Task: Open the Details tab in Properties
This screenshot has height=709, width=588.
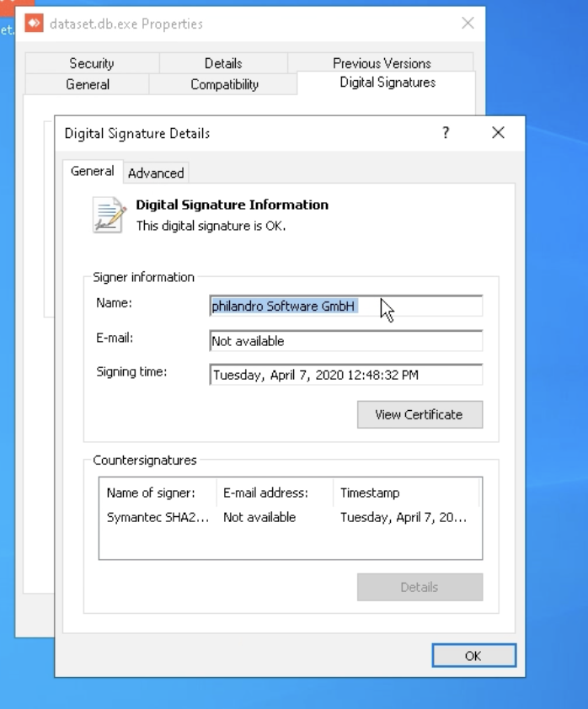Action: point(223,63)
